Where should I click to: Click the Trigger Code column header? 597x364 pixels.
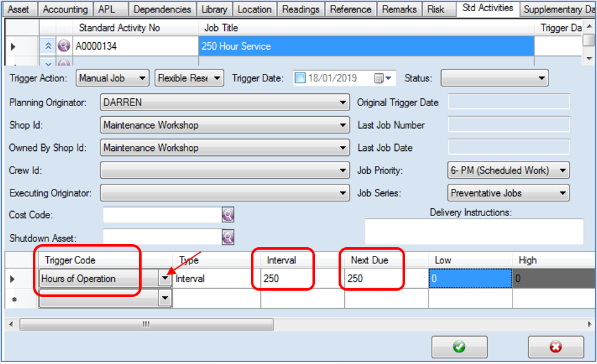(106, 260)
